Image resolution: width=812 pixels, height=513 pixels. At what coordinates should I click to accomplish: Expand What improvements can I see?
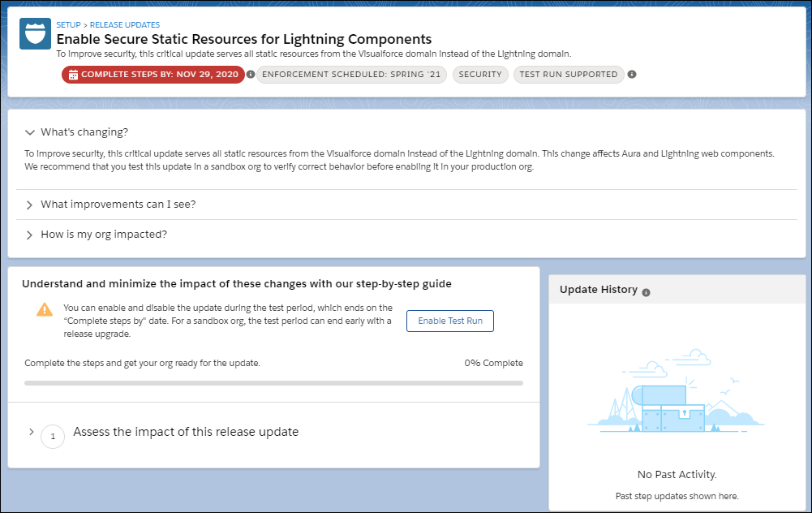pos(29,205)
